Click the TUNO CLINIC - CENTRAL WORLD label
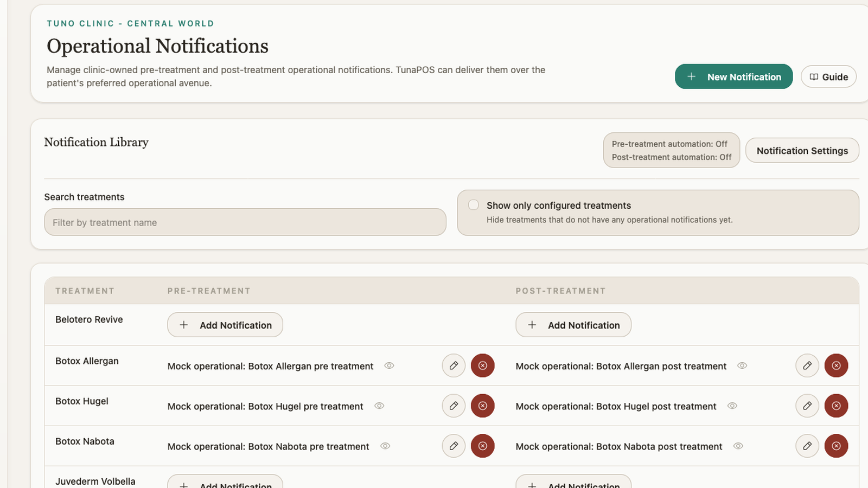This screenshot has height=488, width=868. pyautogui.click(x=130, y=23)
